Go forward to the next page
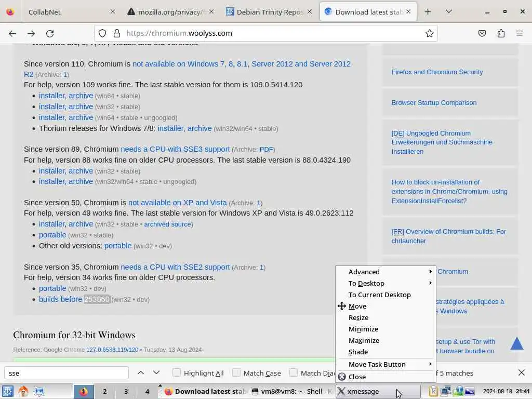The width and height of the screenshot is (532, 399). (31, 33)
